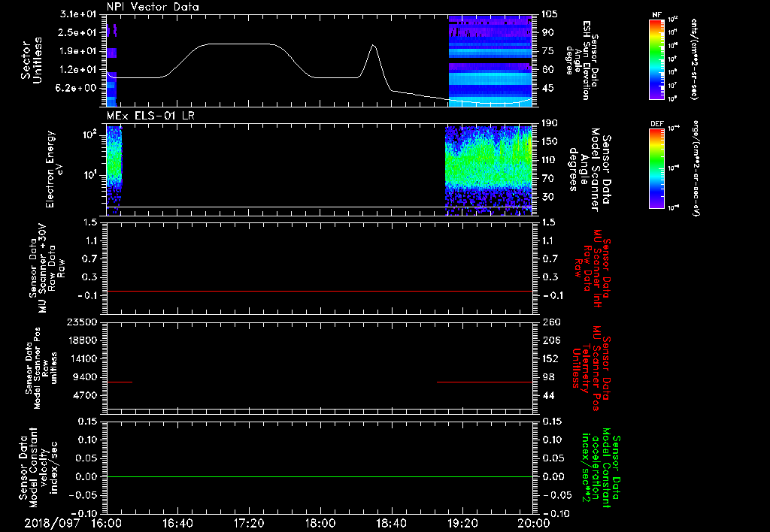Image resolution: width=770 pixels, height=532 pixels.
Task: Click the "18:40" time tick label
Action: coord(391,524)
